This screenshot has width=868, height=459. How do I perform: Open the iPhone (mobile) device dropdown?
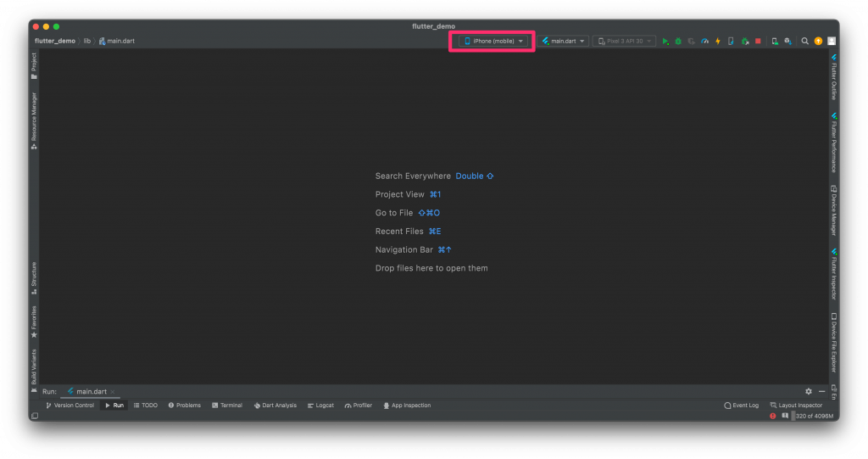click(x=492, y=41)
